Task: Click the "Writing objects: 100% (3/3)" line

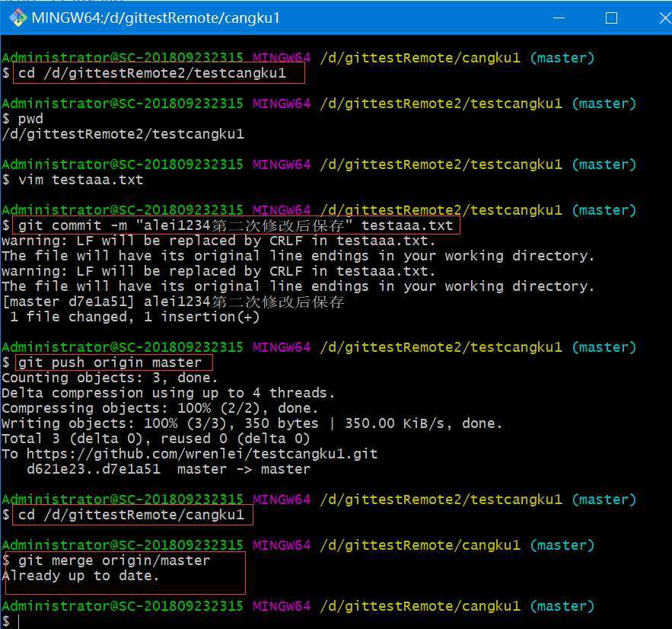Action: [x=252, y=423]
